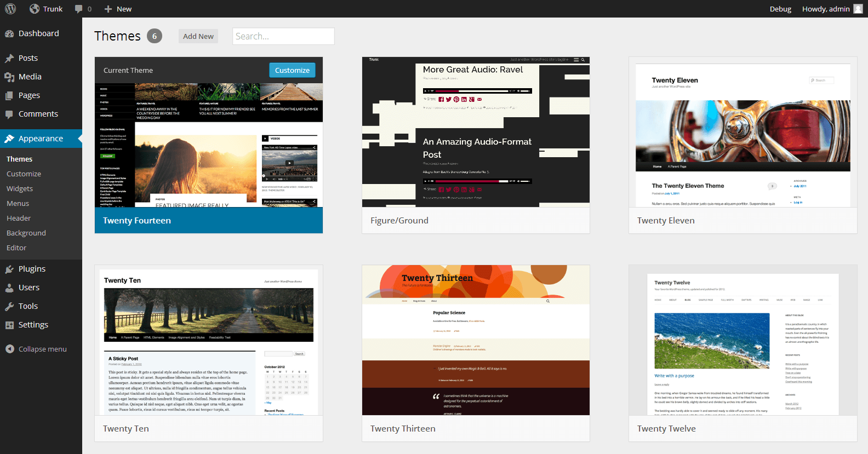The width and height of the screenshot is (868, 454).
Task: Click the Posts pushpin icon
Action: coord(9,58)
